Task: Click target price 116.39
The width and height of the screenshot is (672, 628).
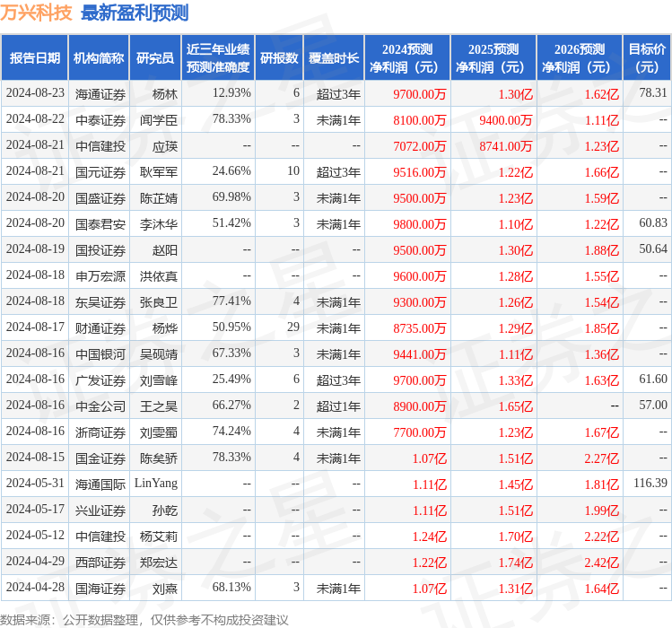Action: point(650,483)
